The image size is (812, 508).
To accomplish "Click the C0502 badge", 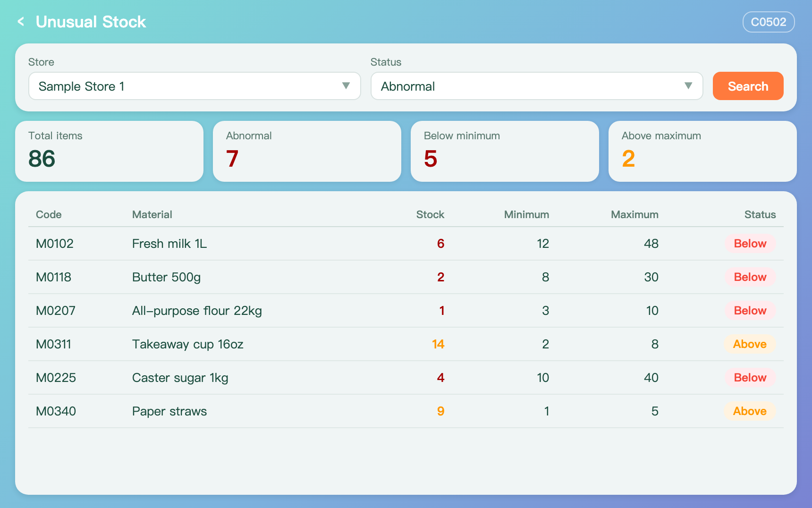I will pyautogui.click(x=769, y=22).
